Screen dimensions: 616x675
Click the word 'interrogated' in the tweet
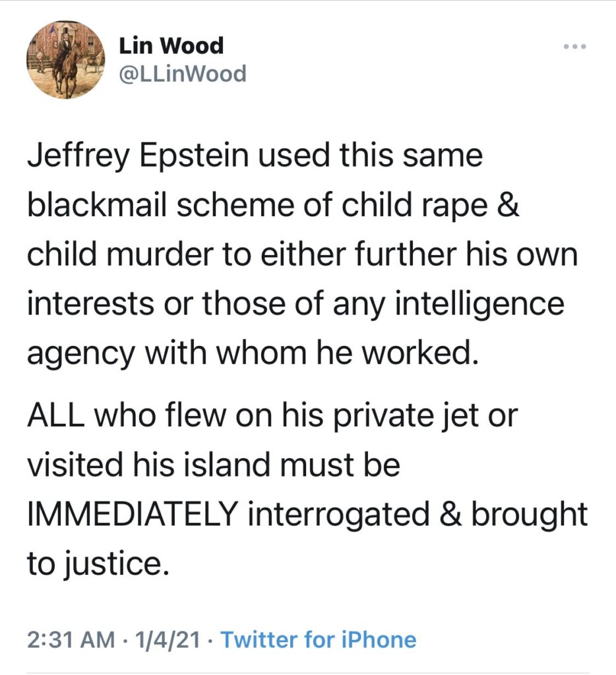tap(338, 515)
